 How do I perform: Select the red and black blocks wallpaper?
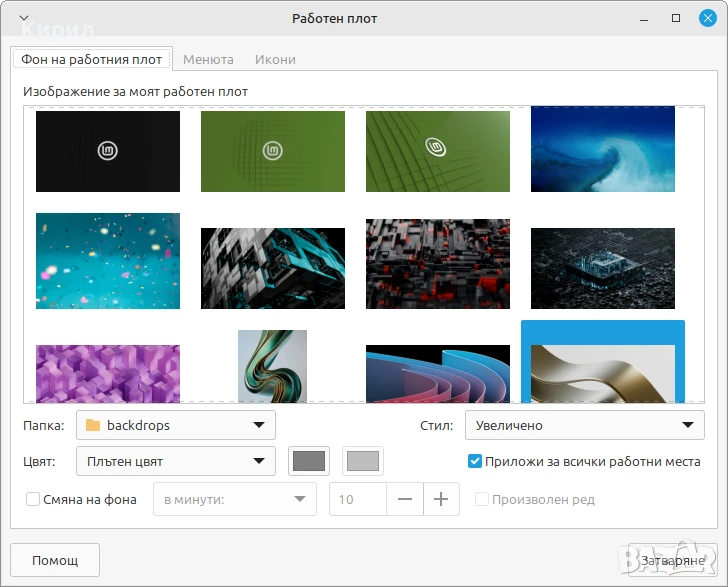pyautogui.click(x=438, y=268)
